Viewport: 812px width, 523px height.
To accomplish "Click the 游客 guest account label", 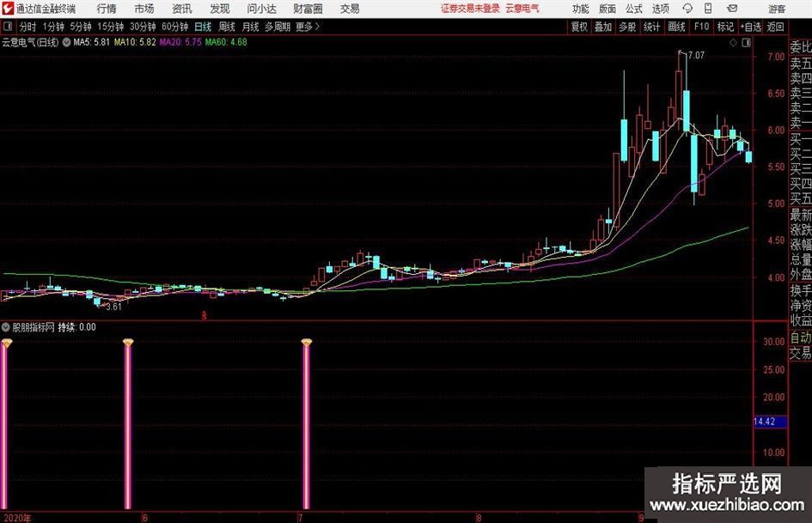I will click(777, 9).
